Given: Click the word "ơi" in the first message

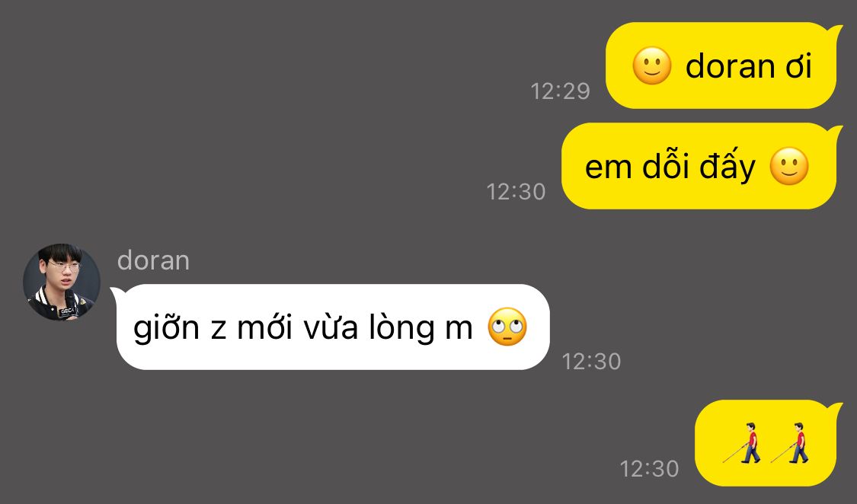Looking at the screenshot, I should pos(798,67).
